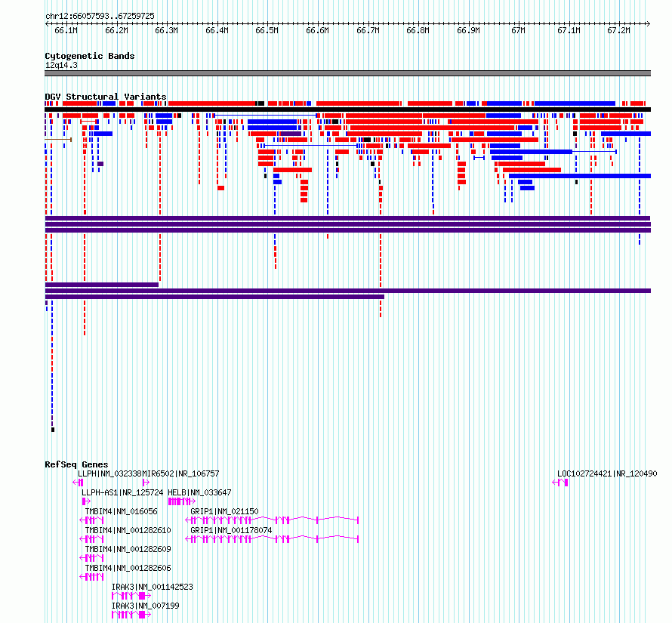Click the magenta HELB gene exon glyph
Screen dimensions: 672x623
(182, 501)
